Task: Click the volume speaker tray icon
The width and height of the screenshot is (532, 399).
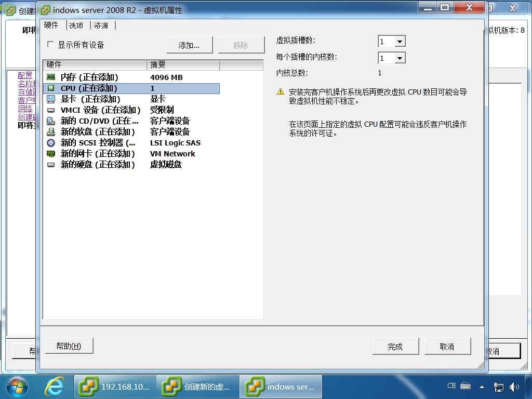Action: click(x=514, y=387)
